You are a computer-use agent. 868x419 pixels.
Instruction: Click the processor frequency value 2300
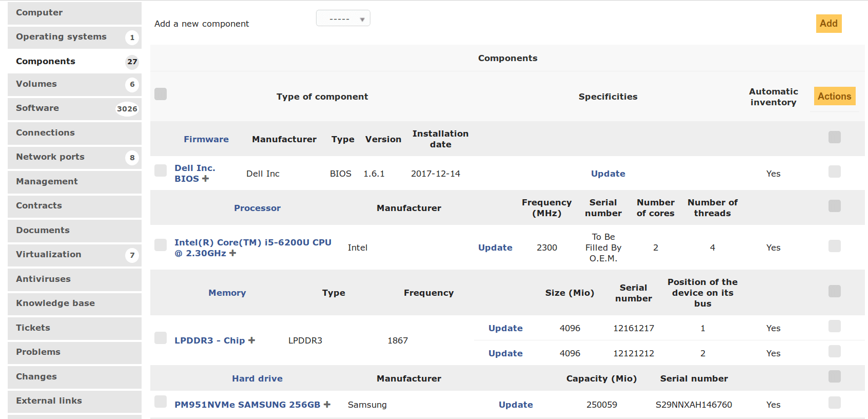(x=547, y=247)
